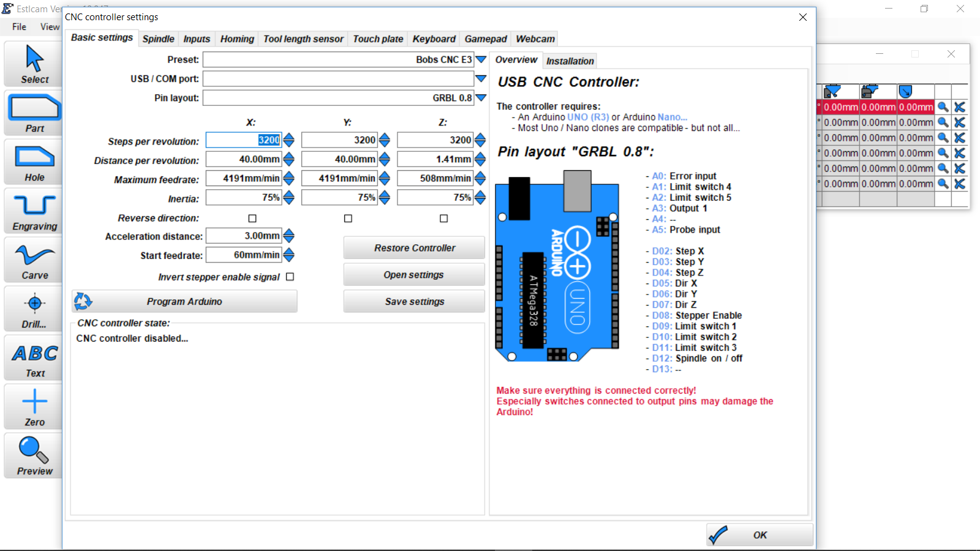980x551 pixels.
Task: Select the Part tool in left toolbar
Action: [x=34, y=114]
